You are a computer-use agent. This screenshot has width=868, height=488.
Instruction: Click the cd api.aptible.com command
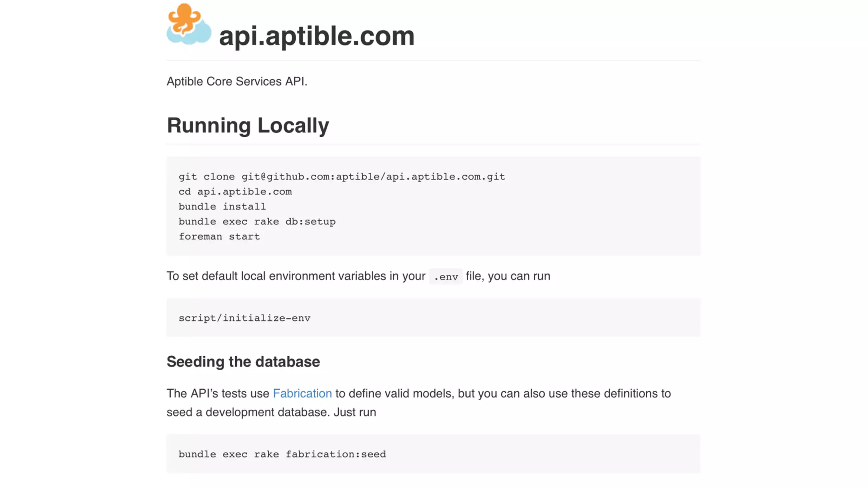235,191
